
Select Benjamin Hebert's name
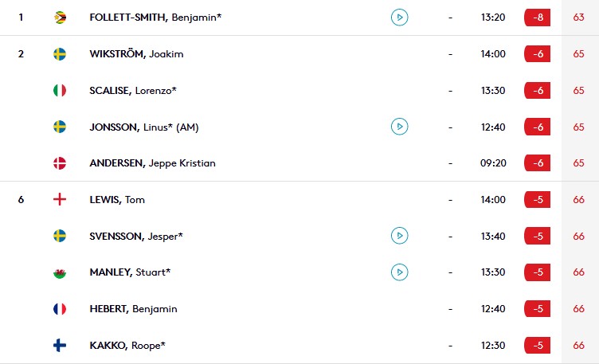point(133,308)
